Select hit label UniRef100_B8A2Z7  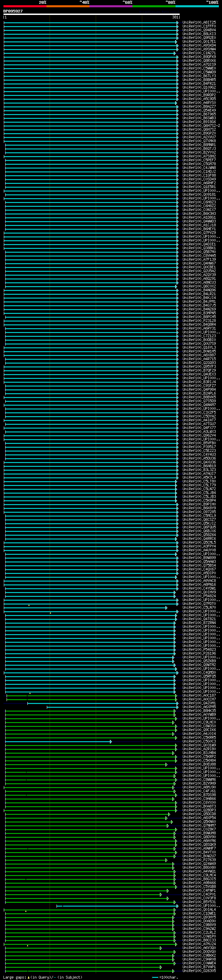point(199,106)
